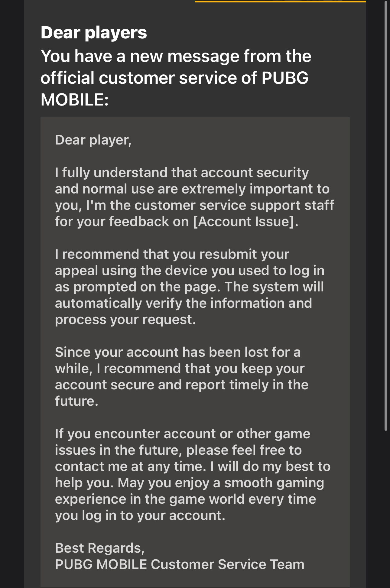Click the "Dear player," greeting in message box
The width and height of the screenshot is (390, 588).
point(93,140)
